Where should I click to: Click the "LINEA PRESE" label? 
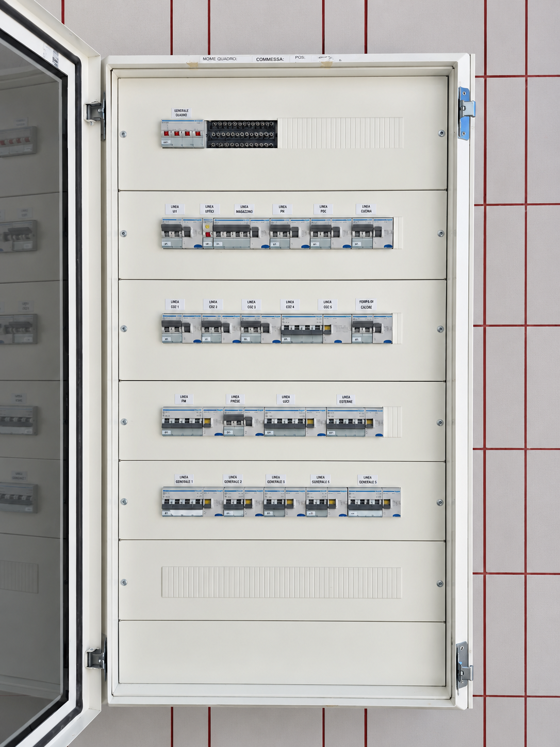(235, 399)
